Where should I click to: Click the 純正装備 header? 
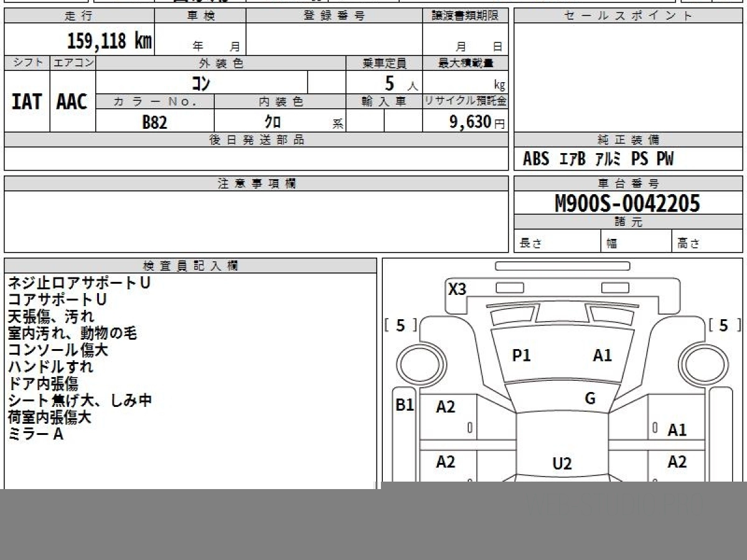click(x=628, y=140)
